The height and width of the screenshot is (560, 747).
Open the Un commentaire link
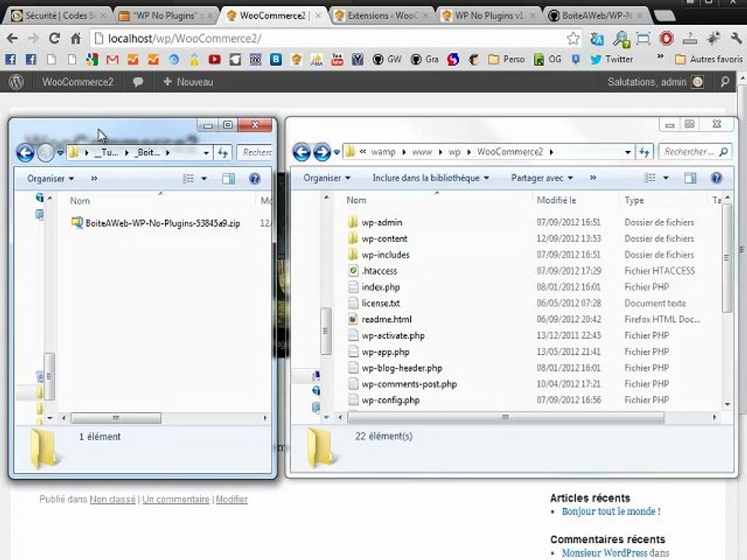176,499
